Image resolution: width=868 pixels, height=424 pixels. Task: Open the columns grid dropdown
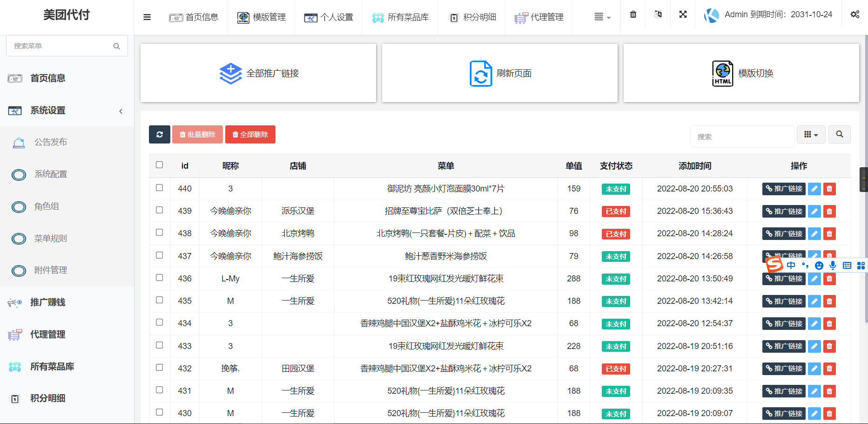coord(811,135)
